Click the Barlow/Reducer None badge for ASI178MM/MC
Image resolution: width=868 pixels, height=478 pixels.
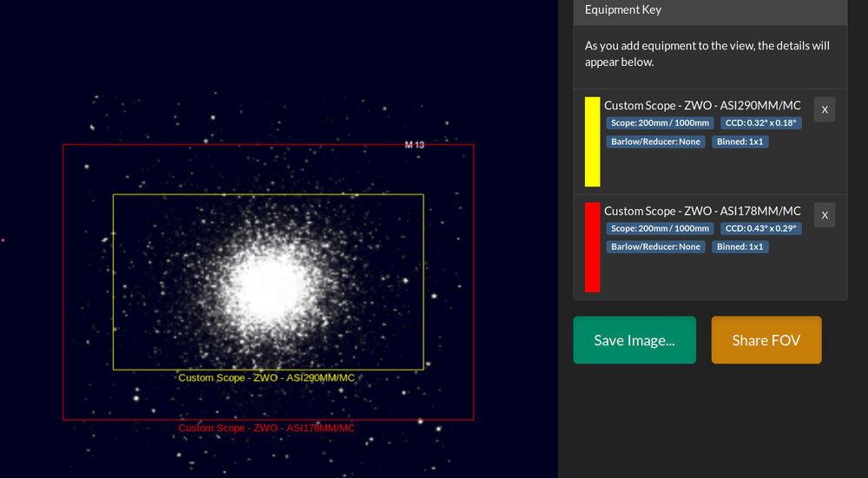coord(655,246)
